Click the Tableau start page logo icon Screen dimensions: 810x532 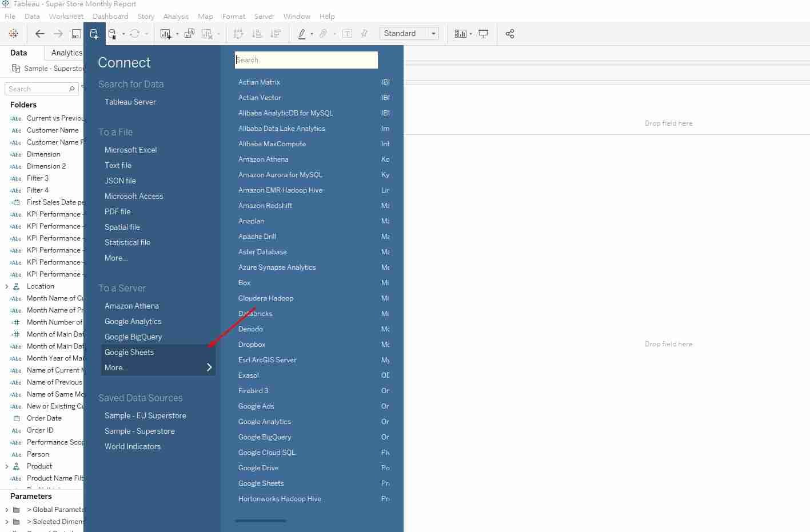tap(14, 34)
